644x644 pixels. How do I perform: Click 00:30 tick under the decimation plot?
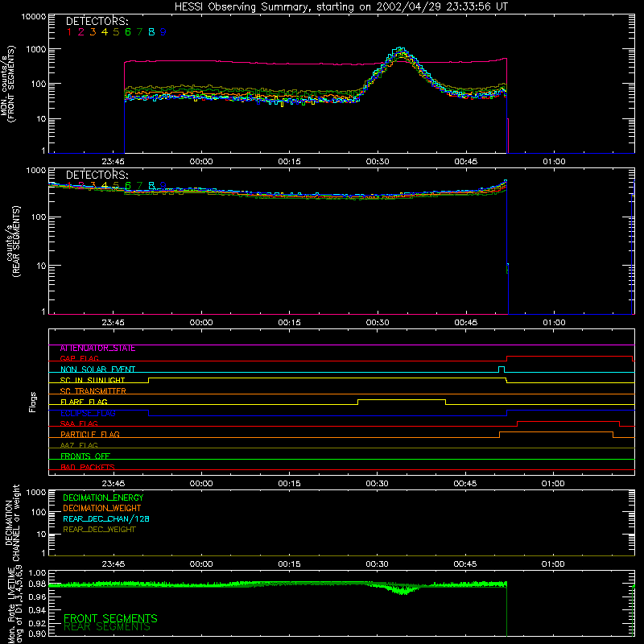coord(377,564)
